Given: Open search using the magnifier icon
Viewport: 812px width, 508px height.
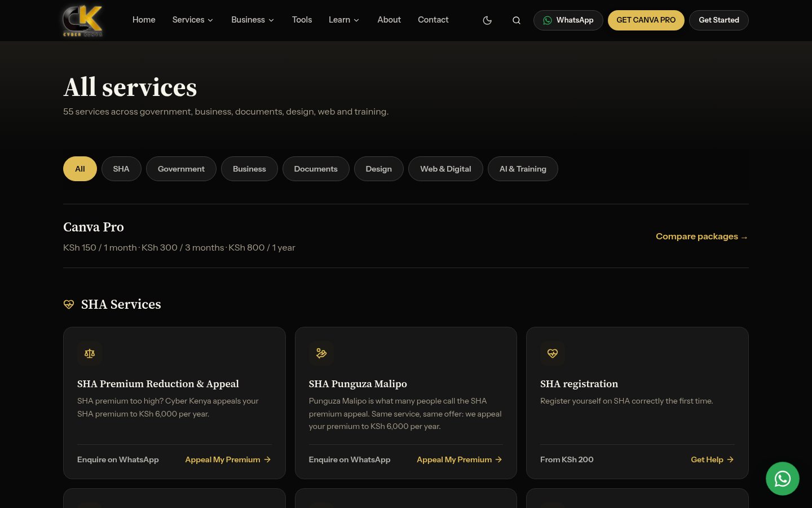Looking at the screenshot, I should (x=516, y=20).
